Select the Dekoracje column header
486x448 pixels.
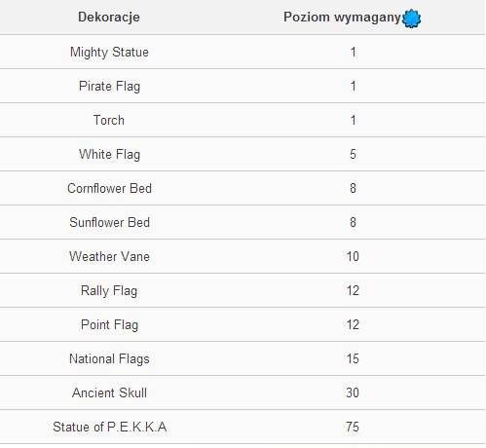coord(109,17)
